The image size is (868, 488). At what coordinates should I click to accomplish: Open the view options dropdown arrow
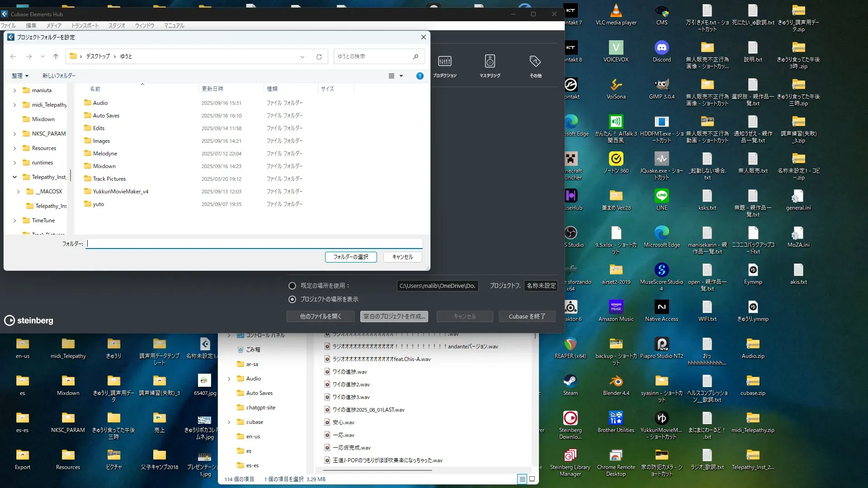pyautogui.click(x=401, y=76)
